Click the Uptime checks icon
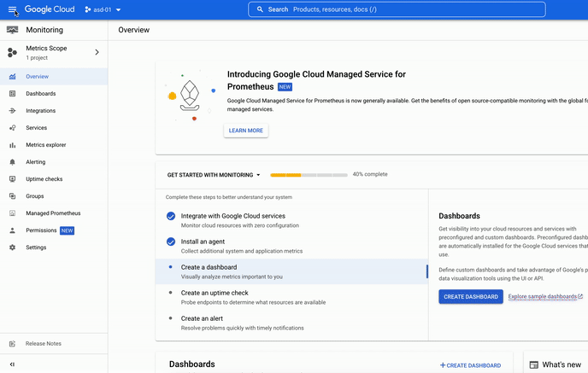Viewport: 588px width, 373px height. (x=12, y=179)
